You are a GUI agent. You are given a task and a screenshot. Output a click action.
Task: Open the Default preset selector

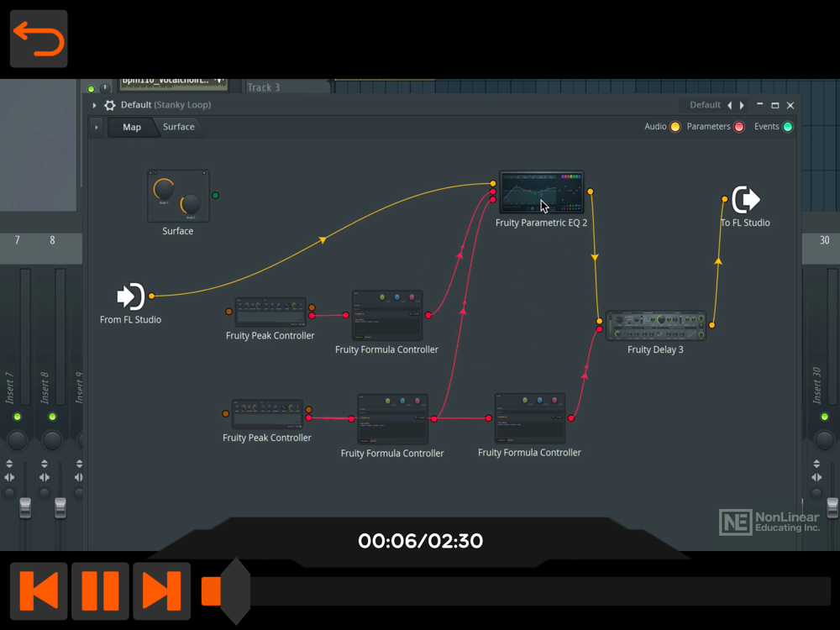pos(705,105)
